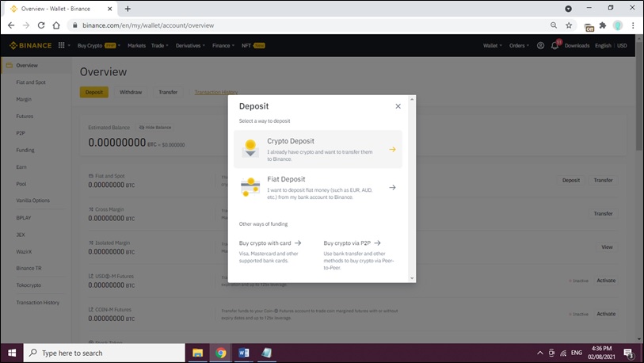Select P2P in the sidebar
The image size is (644, 363).
click(x=21, y=133)
